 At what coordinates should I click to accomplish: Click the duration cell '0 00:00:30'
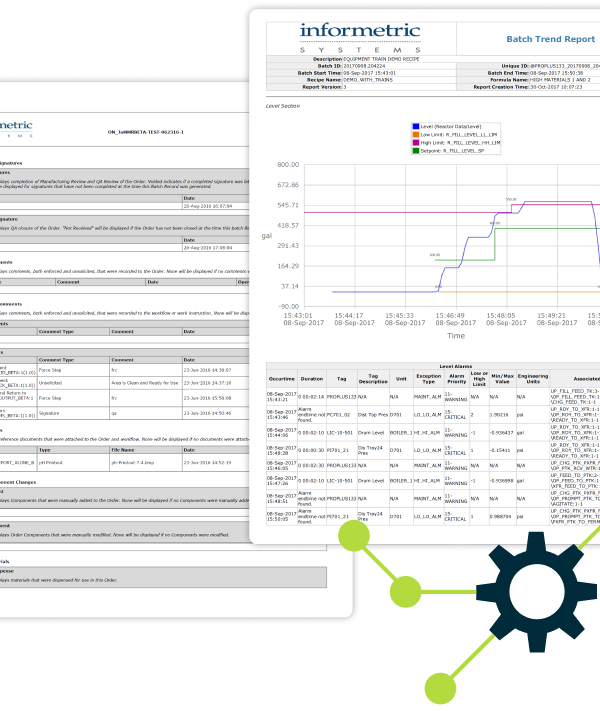tap(311, 450)
